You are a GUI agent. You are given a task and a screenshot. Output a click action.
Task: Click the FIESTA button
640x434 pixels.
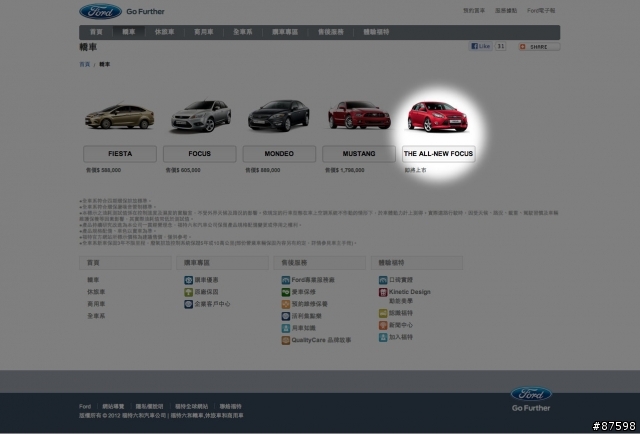[x=120, y=154]
